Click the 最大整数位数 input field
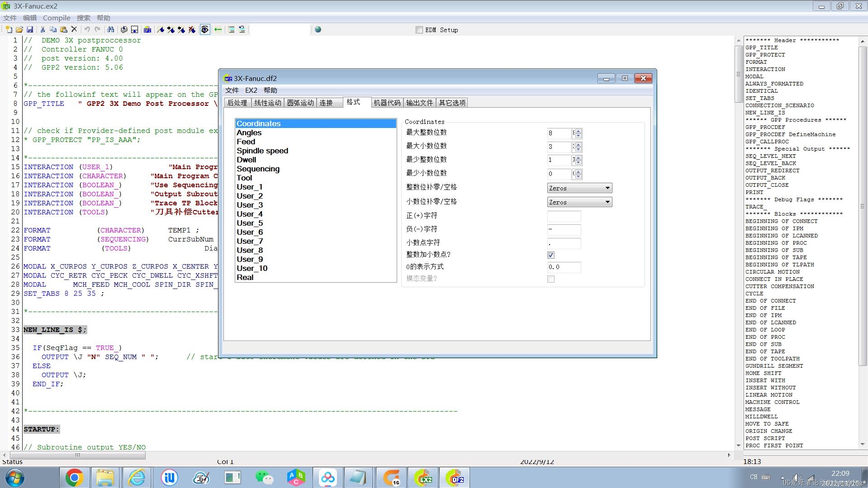868x488 pixels. coord(559,133)
